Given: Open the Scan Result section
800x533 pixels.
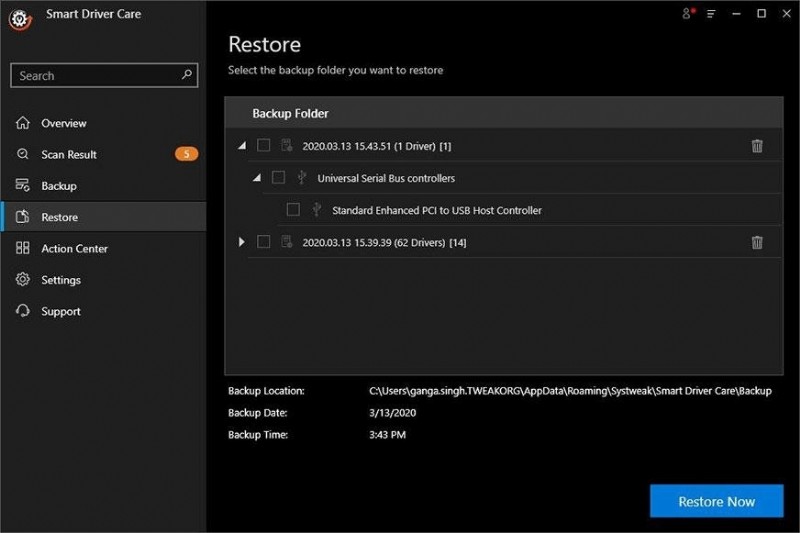Looking at the screenshot, I should [x=104, y=154].
